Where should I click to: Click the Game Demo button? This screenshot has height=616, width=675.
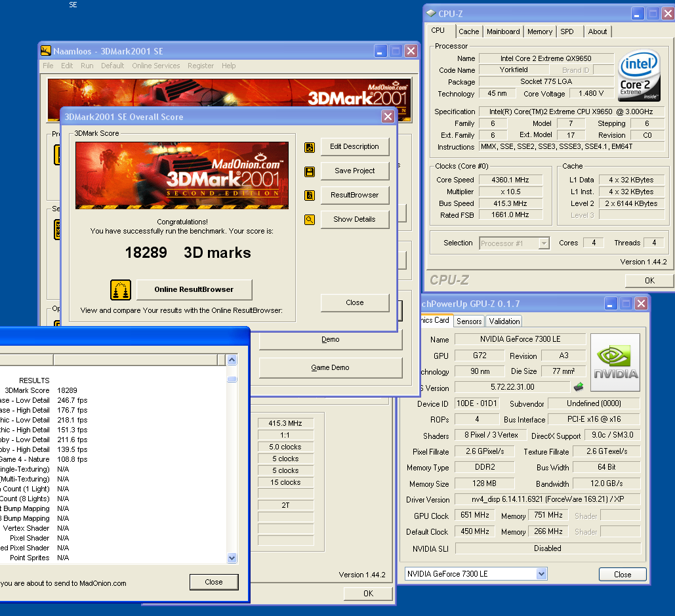pyautogui.click(x=330, y=367)
